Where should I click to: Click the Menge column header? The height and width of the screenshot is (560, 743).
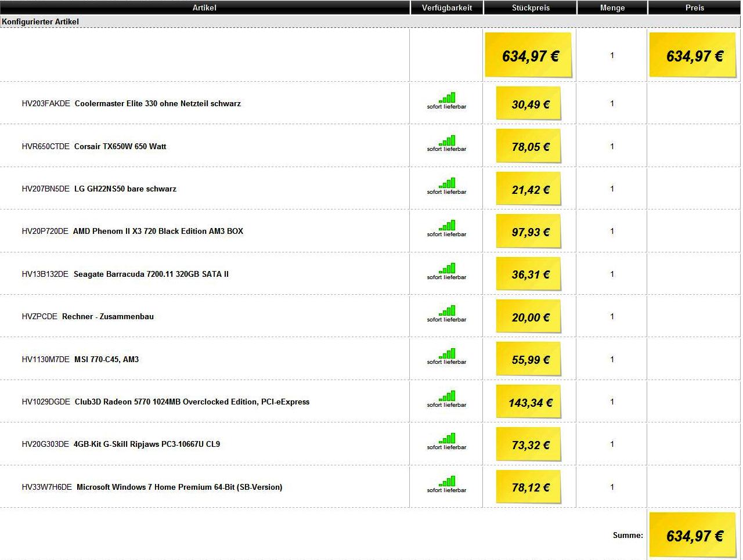point(612,8)
